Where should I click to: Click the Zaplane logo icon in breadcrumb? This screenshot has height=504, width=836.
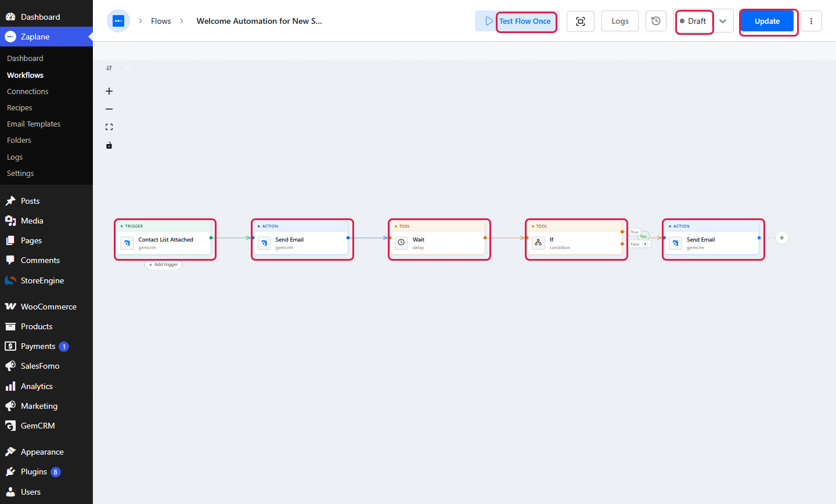tap(118, 21)
